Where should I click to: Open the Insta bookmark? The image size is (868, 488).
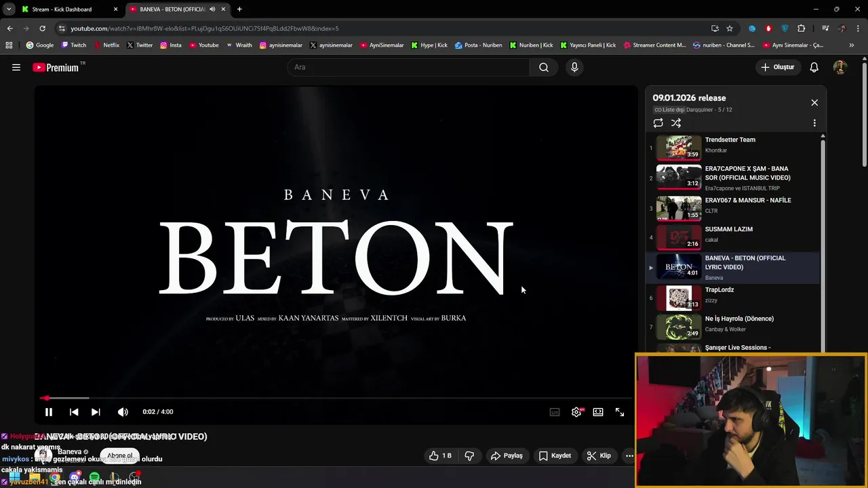click(x=171, y=45)
